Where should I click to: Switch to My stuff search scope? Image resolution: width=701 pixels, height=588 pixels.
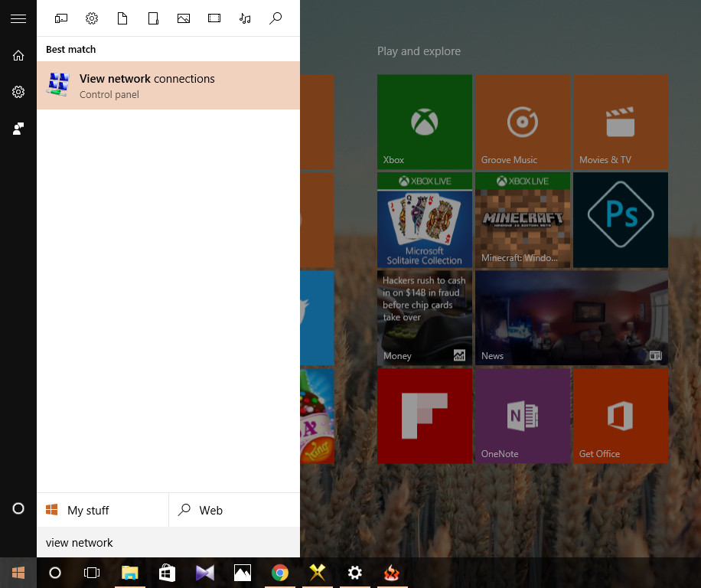(103, 510)
